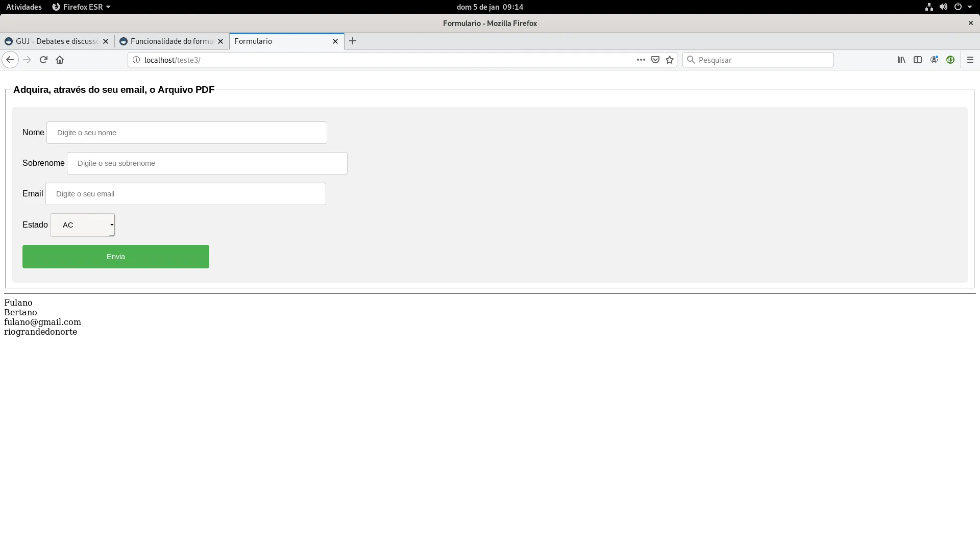Open the page actions three-dots menu
This screenshot has width=980, height=551.
[641, 60]
